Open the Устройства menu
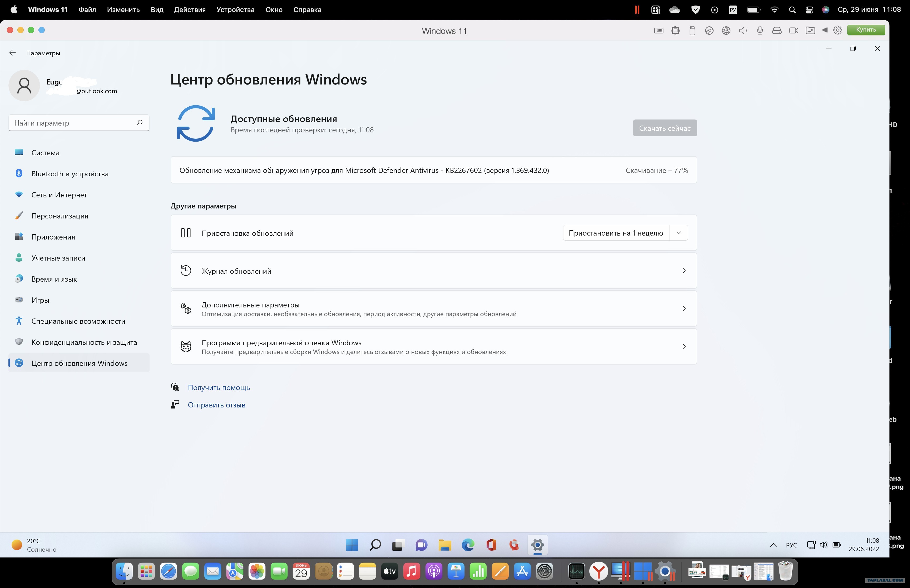 [235, 9]
